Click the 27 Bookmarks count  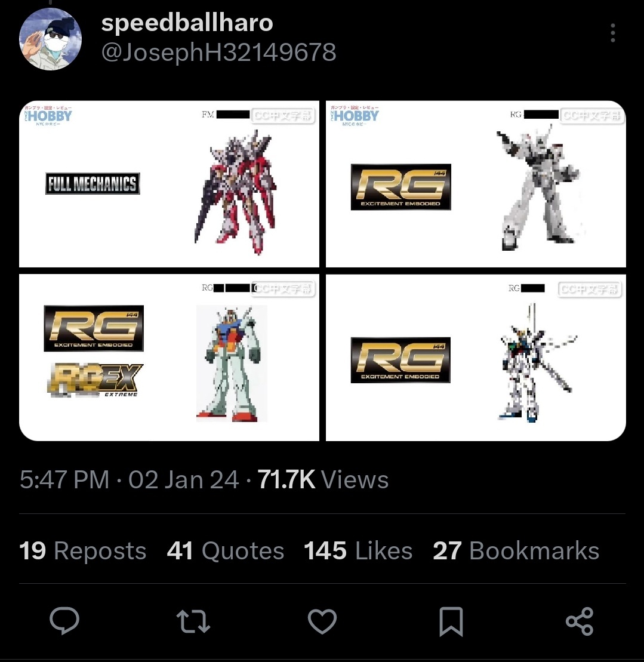[516, 550]
